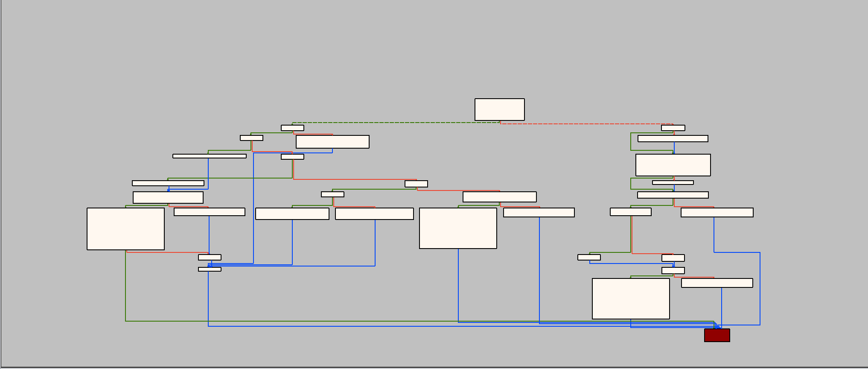Click the dark red exit block
Viewport: 868px width, 369px height.
(717, 335)
